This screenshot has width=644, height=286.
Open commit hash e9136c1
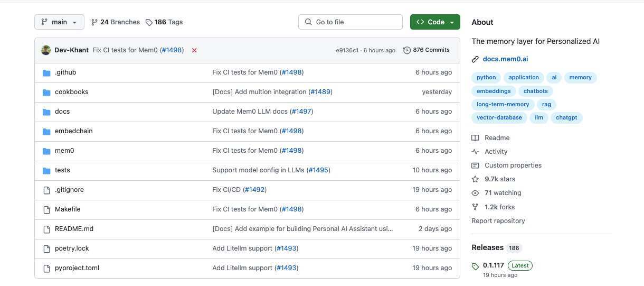[x=347, y=50]
